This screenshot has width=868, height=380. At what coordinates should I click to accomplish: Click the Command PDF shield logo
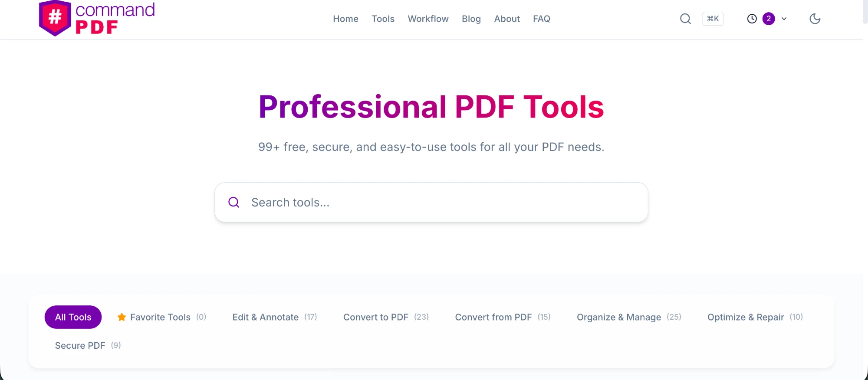[x=55, y=18]
